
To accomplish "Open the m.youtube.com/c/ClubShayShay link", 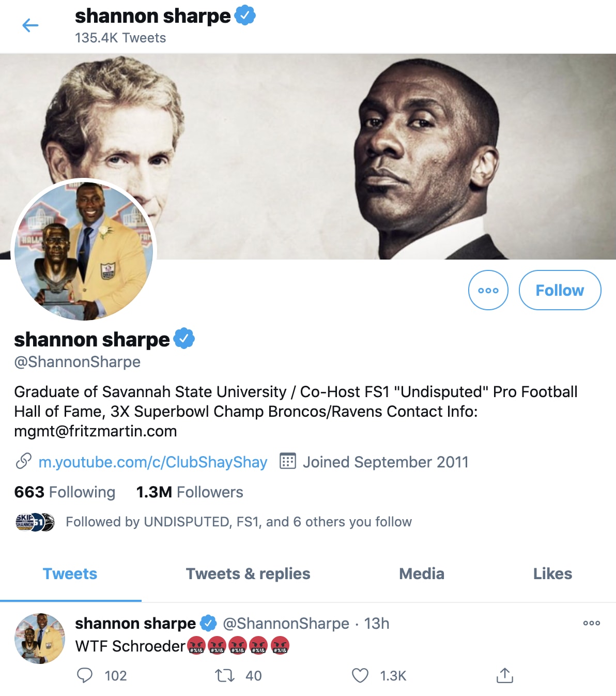I will tap(153, 462).
